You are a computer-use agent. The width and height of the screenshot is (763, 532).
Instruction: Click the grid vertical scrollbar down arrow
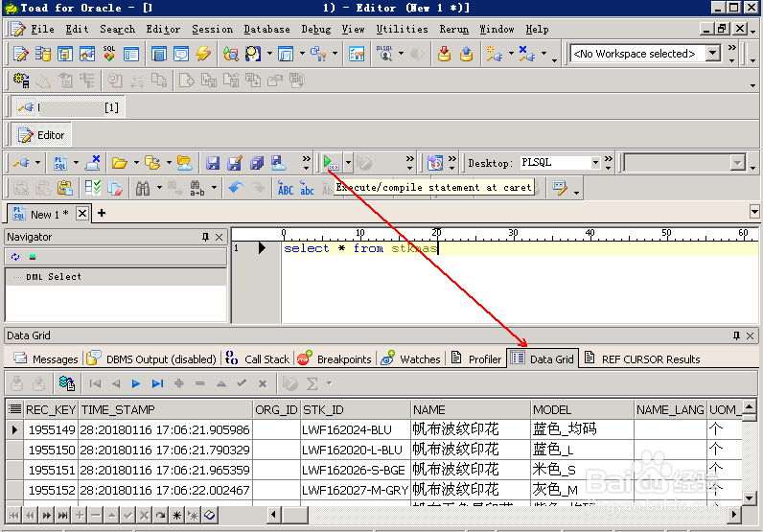click(749, 497)
